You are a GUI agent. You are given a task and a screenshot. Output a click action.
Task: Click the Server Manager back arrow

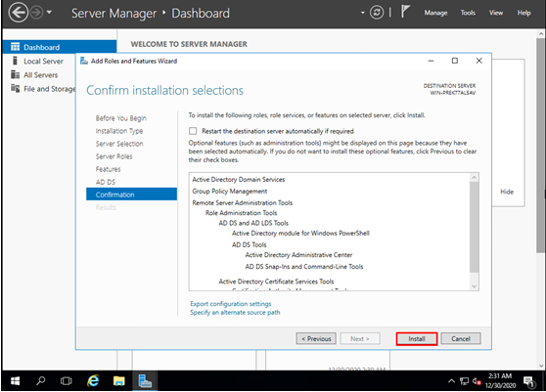pyautogui.click(x=18, y=13)
